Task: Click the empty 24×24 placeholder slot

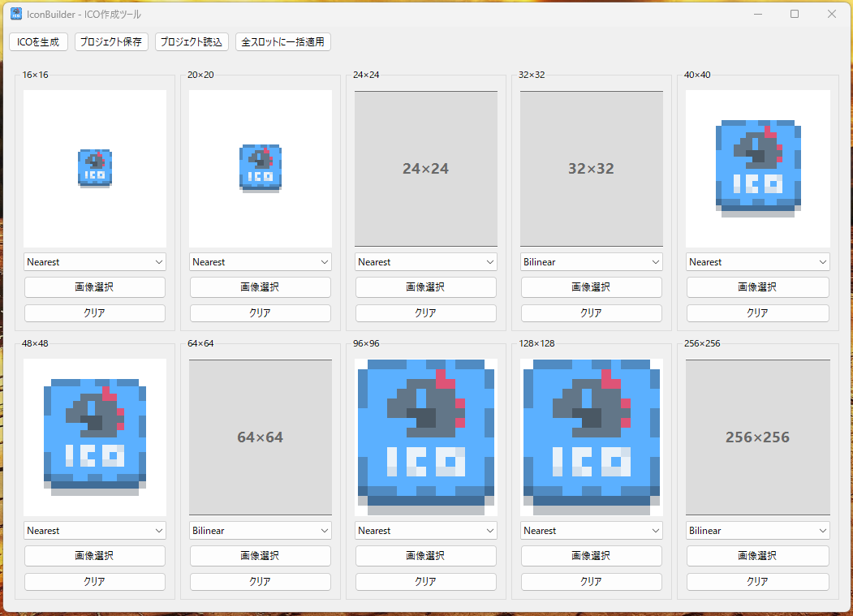Action: (x=426, y=168)
